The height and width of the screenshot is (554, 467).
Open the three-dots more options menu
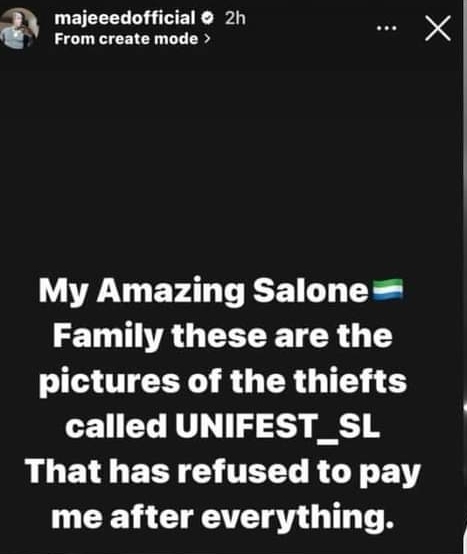click(386, 28)
